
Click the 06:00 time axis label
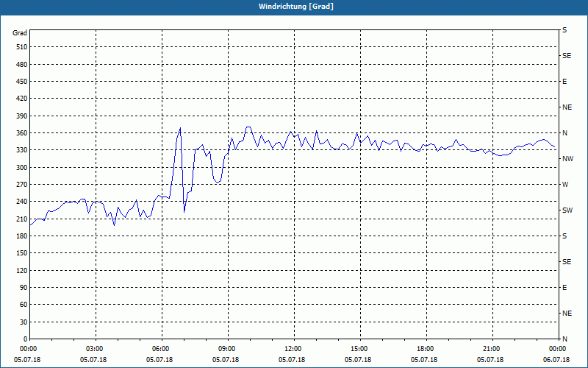160,349
